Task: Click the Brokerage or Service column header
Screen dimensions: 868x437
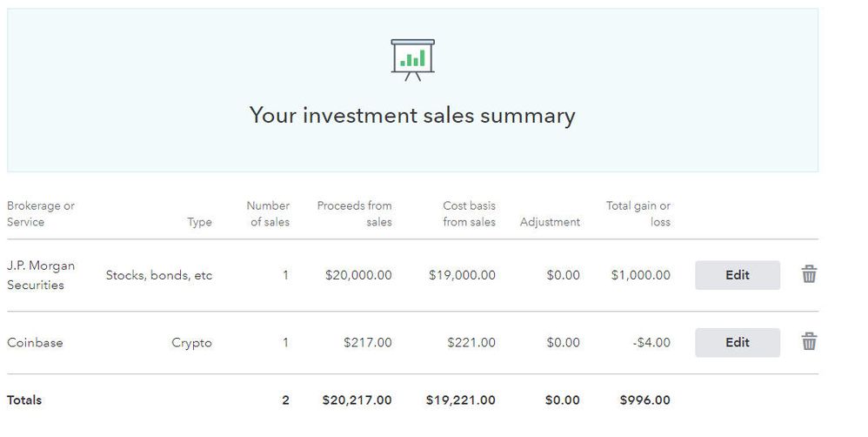Action: (x=41, y=213)
